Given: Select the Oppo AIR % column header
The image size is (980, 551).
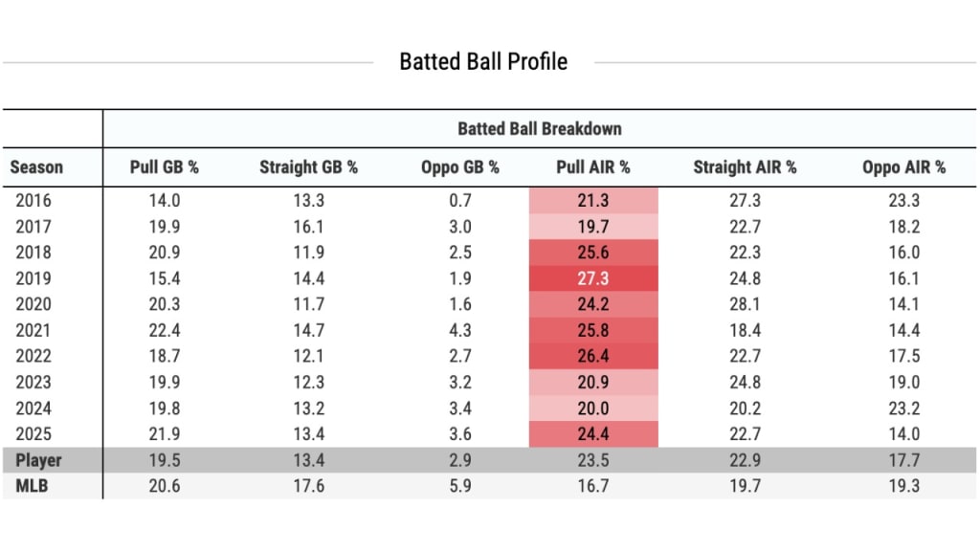Looking at the screenshot, I should tap(903, 167).
